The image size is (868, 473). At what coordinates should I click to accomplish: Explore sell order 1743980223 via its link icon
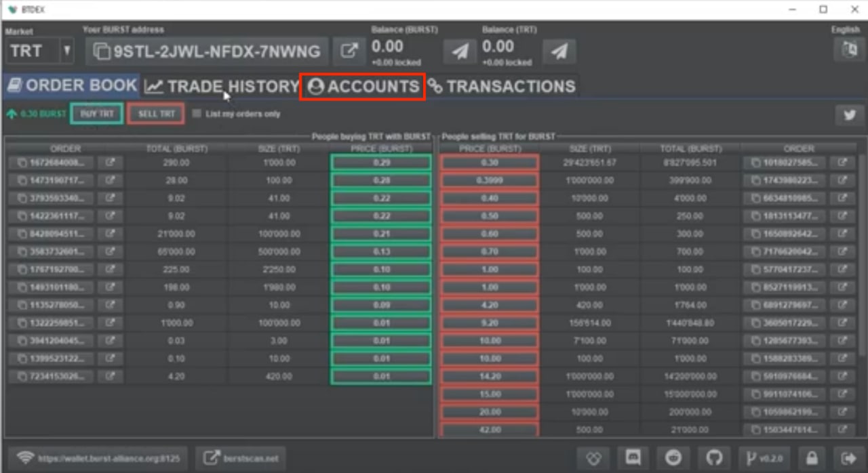[843, 181]
